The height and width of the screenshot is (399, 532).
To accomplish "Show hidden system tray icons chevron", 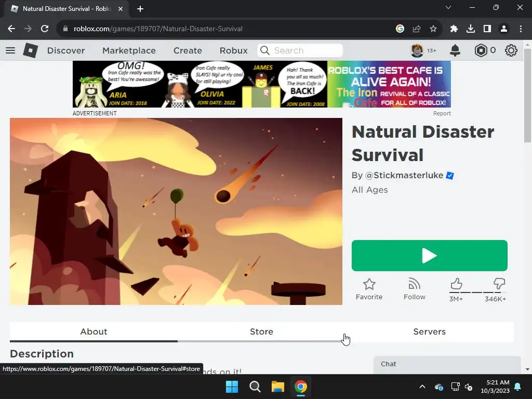I will click(x=422, y=387).
